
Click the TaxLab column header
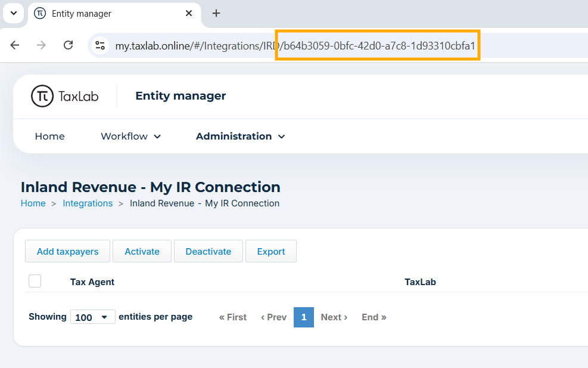pos(420,282)
